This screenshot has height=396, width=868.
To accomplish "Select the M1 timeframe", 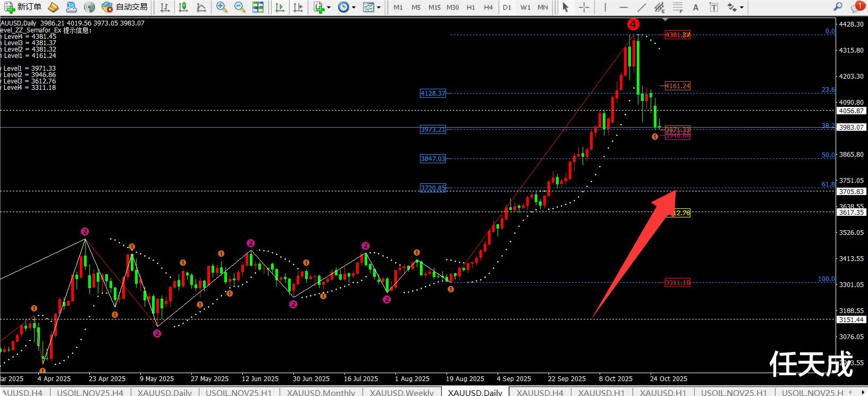I will coord(398,7).
